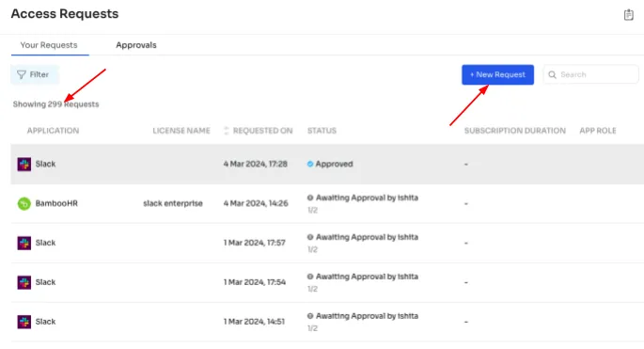Switch to the Your Requests tab
This screenshot has height=349, width=644.
point(49,45)
